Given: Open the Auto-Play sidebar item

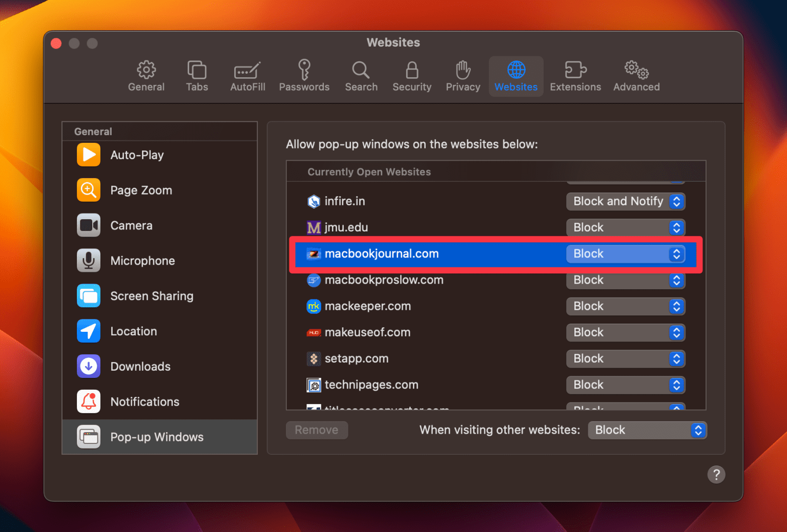Looking at the screenshot, I should pos(137,155).
